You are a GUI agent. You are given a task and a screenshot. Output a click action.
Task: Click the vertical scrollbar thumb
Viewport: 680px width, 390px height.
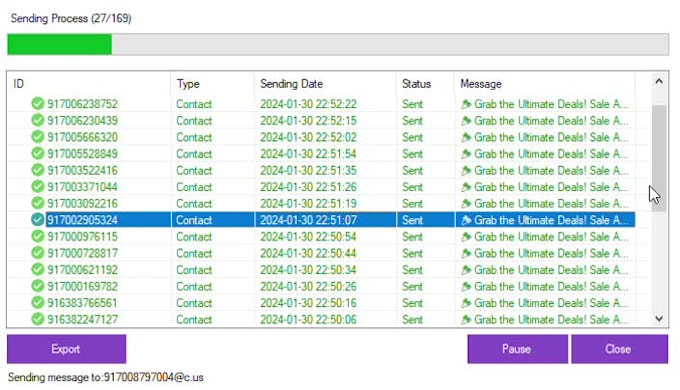pos(659,158)
